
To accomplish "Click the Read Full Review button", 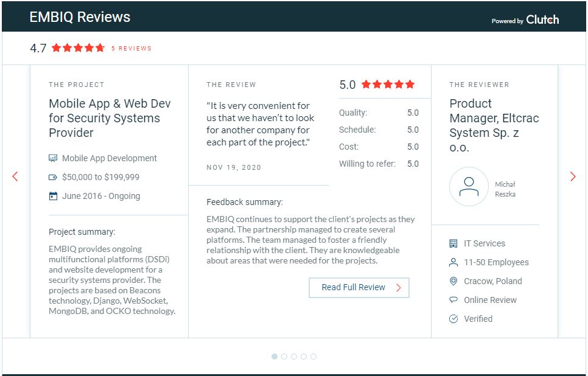I will coord(359,288).
